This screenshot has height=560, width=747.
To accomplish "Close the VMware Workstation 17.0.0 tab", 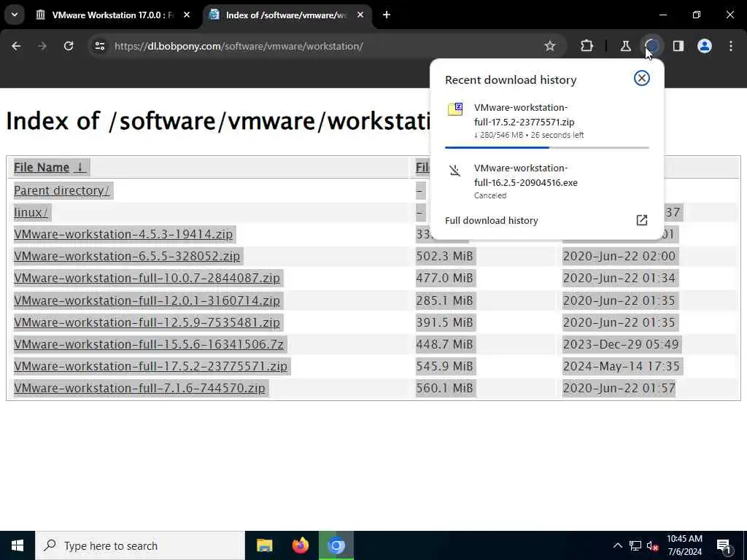I will [187, 15].
